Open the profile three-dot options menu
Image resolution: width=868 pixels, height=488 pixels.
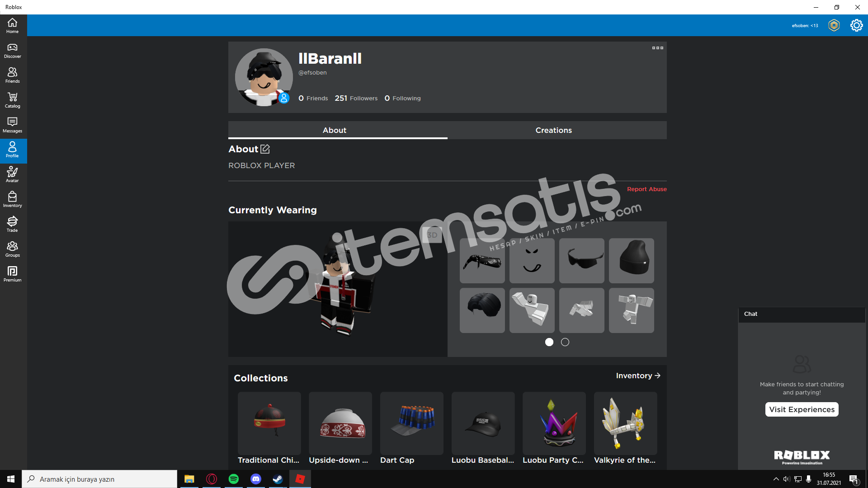coord(658,48)
